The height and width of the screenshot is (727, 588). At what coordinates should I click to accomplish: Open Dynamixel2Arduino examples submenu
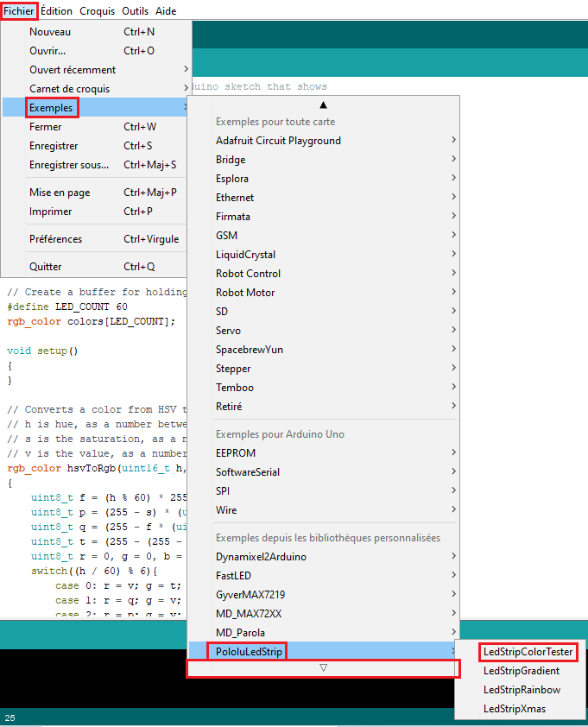(x=323, y=557)
